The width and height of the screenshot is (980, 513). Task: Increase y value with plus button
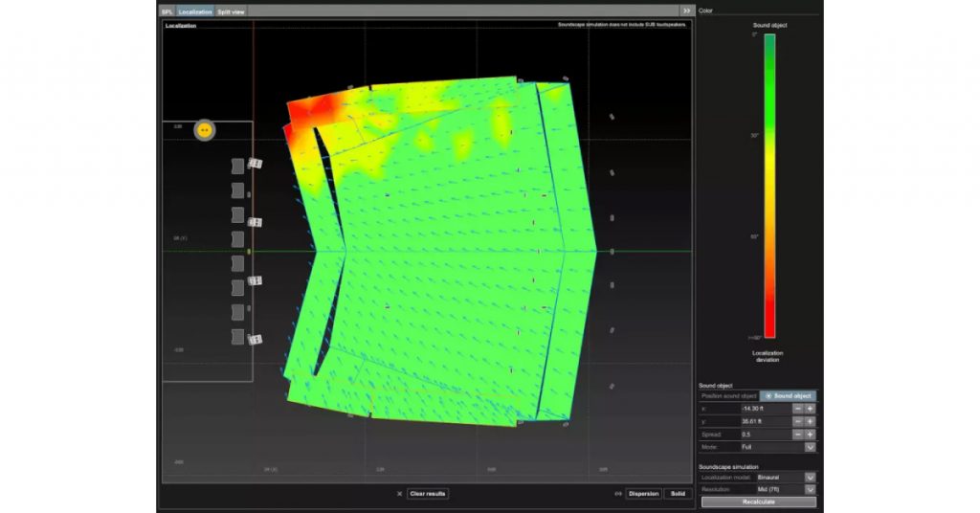click(x=810, y=422)
